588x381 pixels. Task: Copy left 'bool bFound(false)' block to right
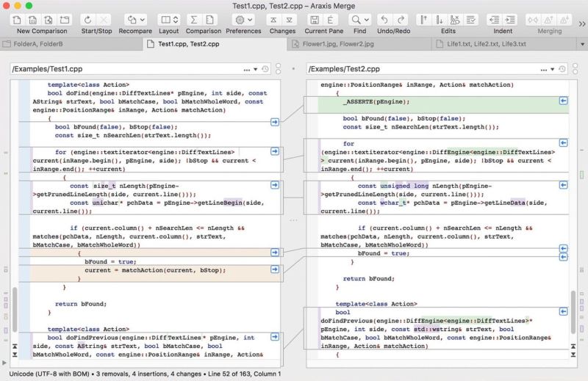[275, 122]
